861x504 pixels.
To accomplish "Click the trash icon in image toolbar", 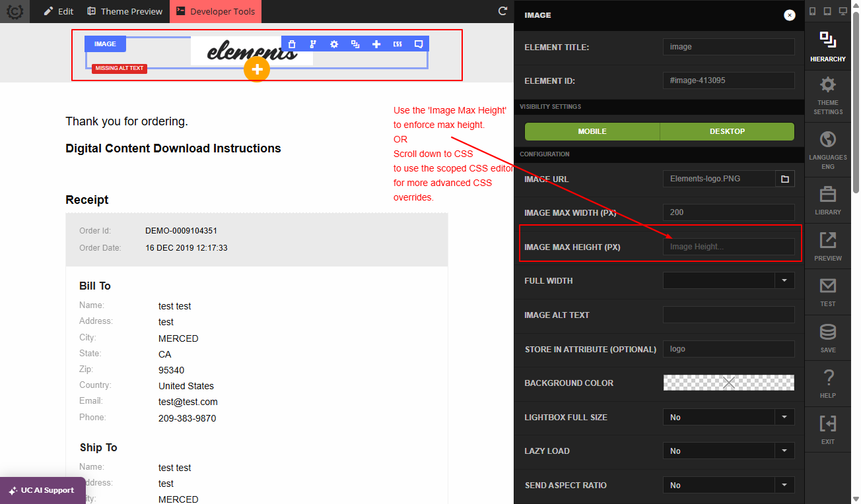I will click(292, 44).
